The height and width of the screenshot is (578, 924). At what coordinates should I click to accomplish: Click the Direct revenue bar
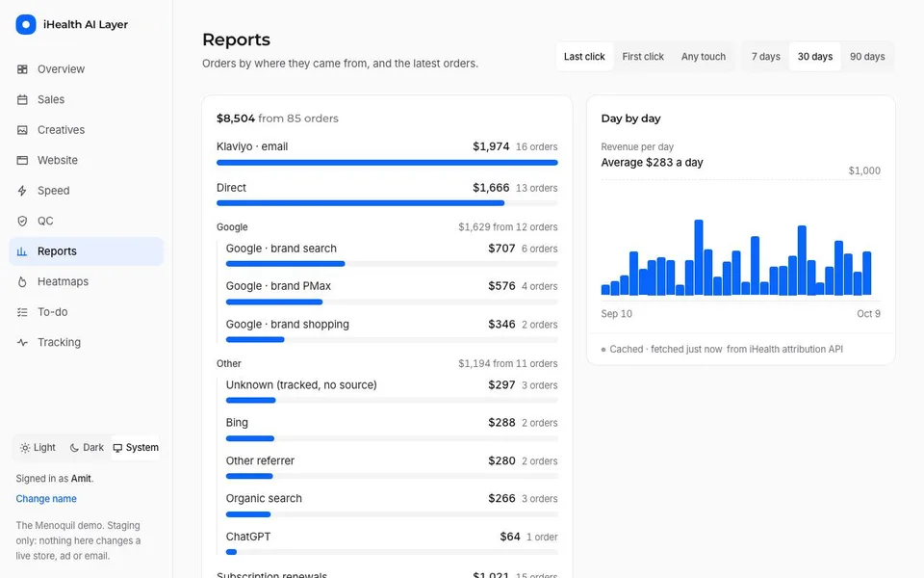click(x=361, y=203)
